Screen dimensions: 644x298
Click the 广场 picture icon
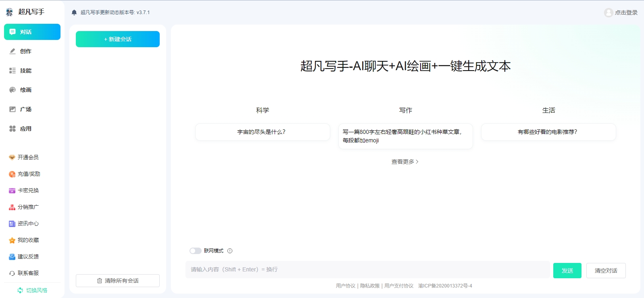click(13, 109)
